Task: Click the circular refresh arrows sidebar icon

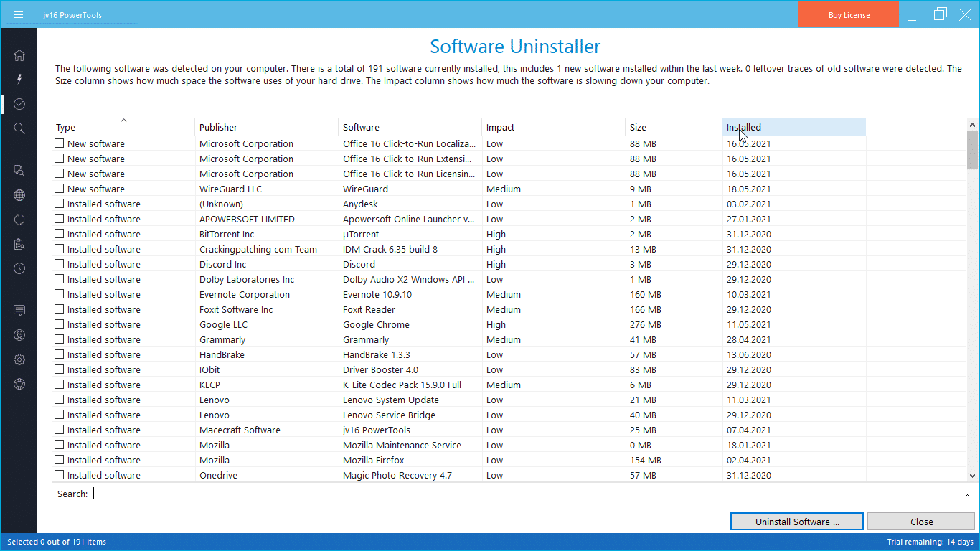Action: [x=19, y=220]
